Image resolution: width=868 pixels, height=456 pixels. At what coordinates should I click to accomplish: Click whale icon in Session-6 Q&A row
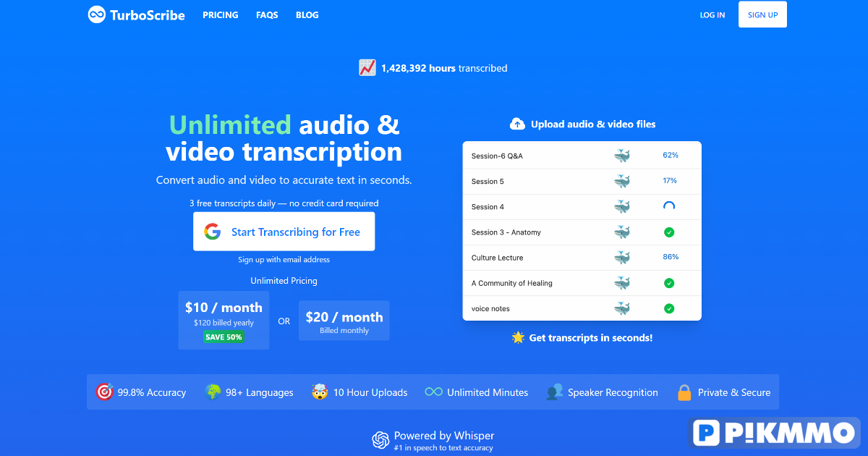click(622, 156)
